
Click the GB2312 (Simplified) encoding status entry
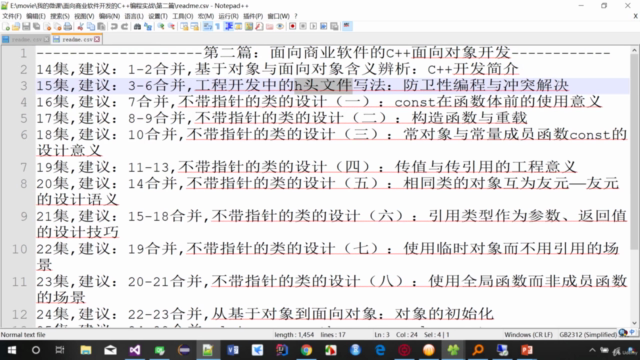click(588, 335)
